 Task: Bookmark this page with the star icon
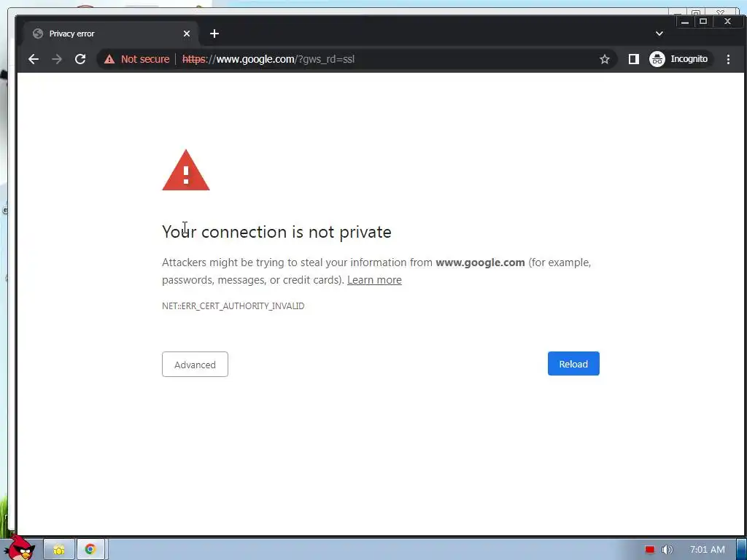[x=605, y=59]
